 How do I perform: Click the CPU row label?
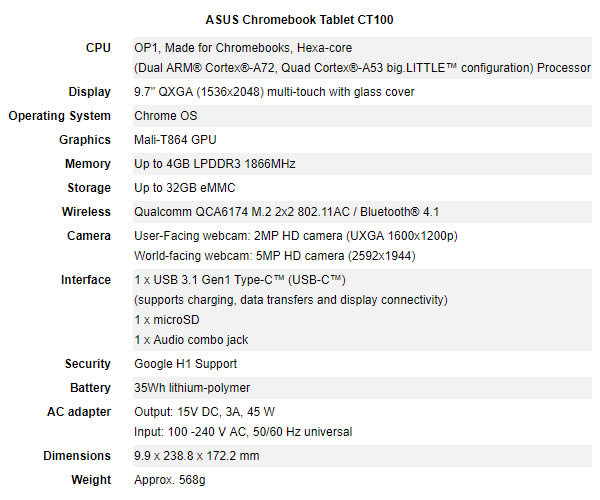98,47
